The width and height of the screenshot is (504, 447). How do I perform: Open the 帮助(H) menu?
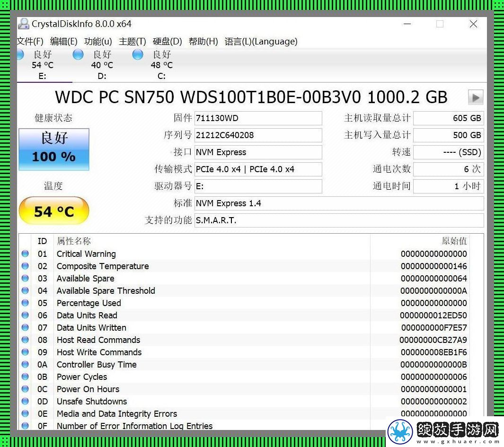tap(203, 42)
